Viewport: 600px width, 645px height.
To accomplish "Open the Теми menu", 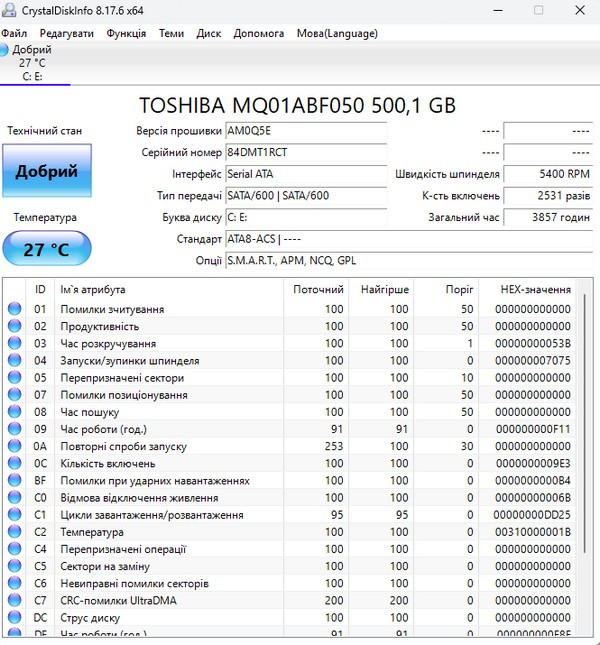I will click(x=171, y=33).
